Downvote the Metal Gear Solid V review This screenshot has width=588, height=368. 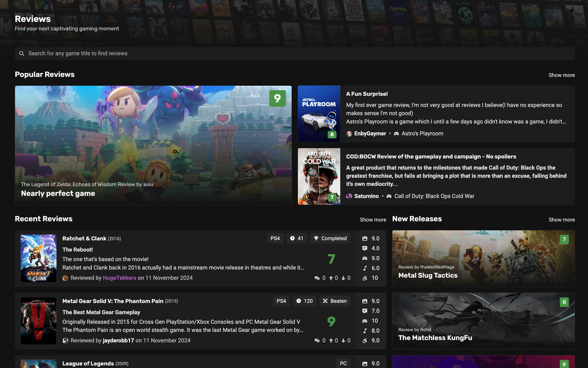343,341
